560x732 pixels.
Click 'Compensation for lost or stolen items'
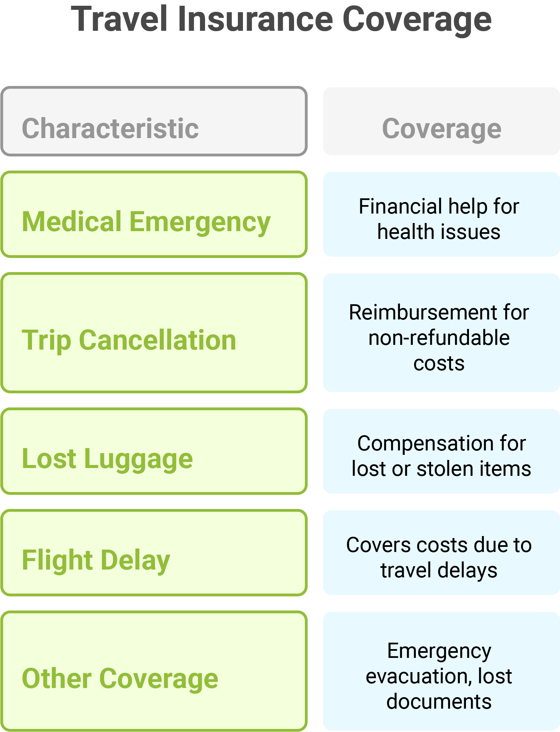[x=441, y=451]
